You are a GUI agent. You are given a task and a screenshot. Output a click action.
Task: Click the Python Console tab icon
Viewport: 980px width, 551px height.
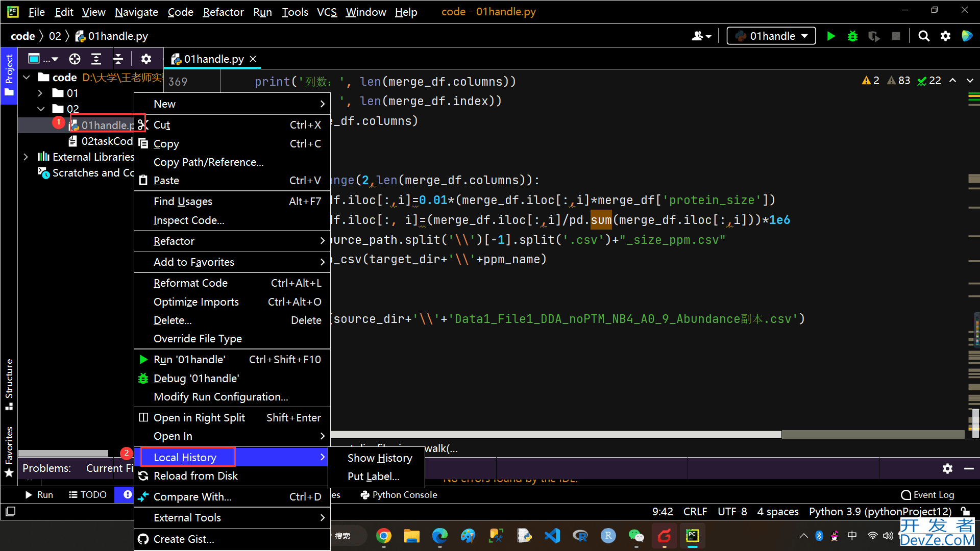tap(363, 494)
